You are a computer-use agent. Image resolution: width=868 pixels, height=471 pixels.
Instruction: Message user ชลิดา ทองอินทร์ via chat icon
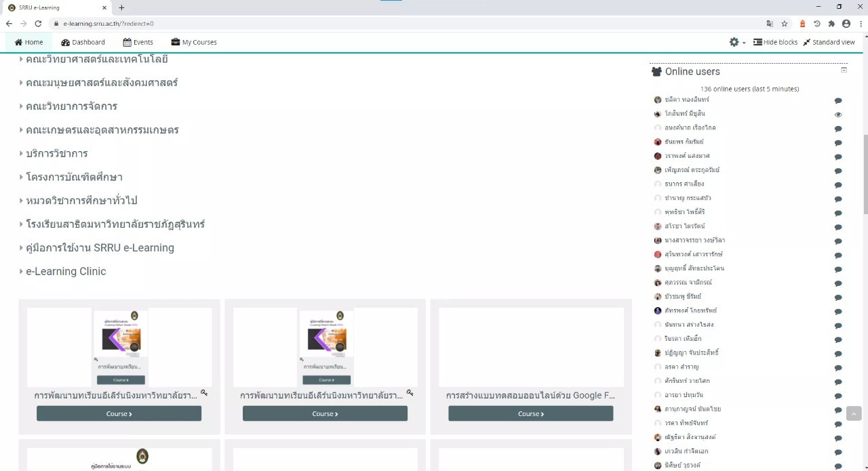838,100
